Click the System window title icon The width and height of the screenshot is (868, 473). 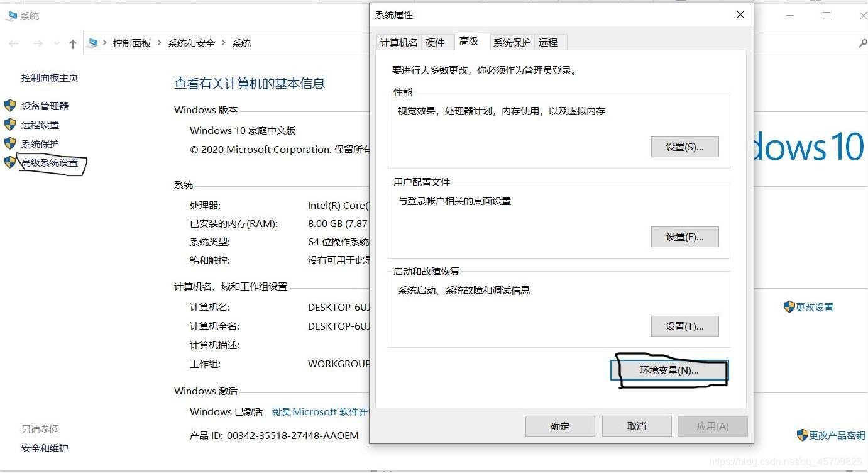pos(12,16)
